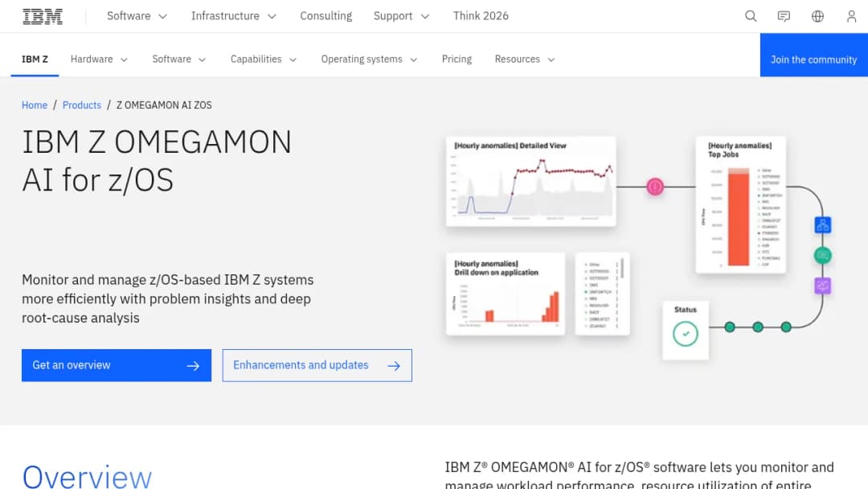868x489 pixels.
Task: Click the pink circle node in diagram
Action: point(655,187)
